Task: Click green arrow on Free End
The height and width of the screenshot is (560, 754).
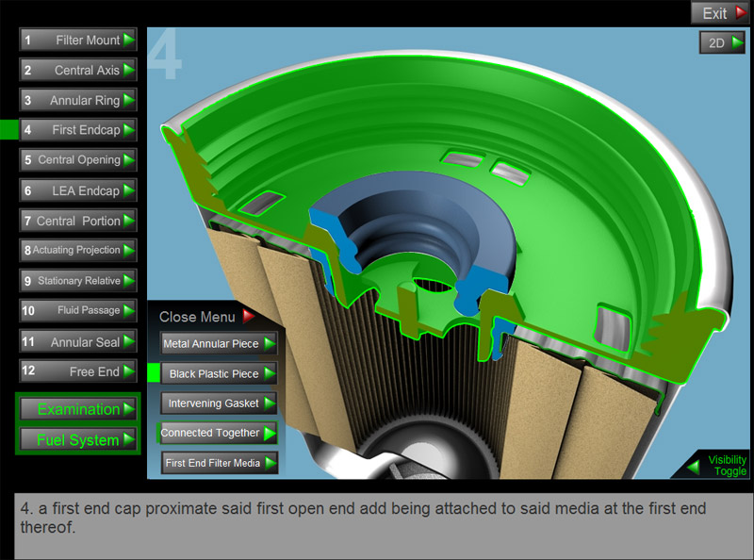Action: [128, 371]
